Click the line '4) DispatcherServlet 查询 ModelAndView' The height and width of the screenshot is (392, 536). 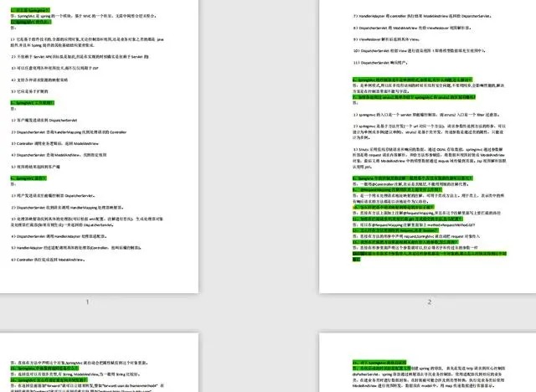(59, 155)
